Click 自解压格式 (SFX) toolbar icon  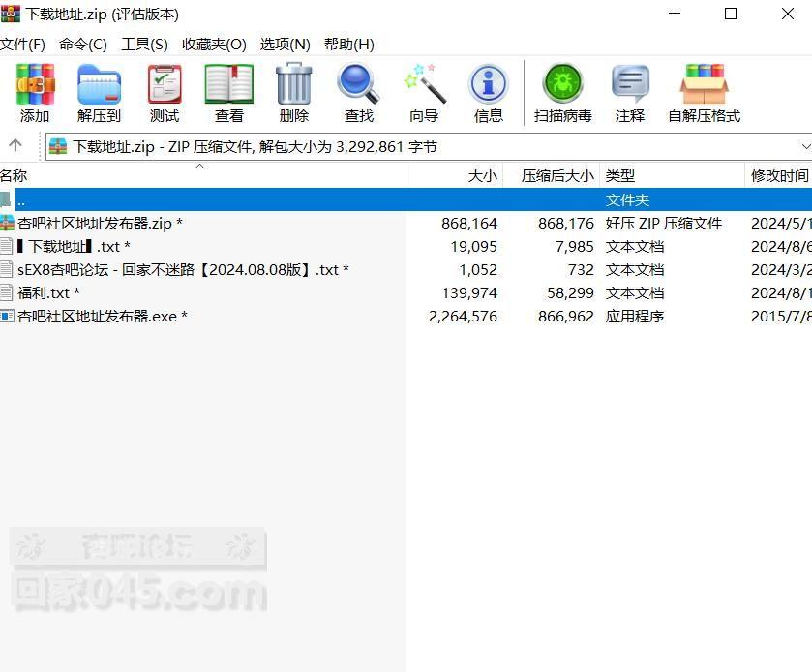coord(704,94)
